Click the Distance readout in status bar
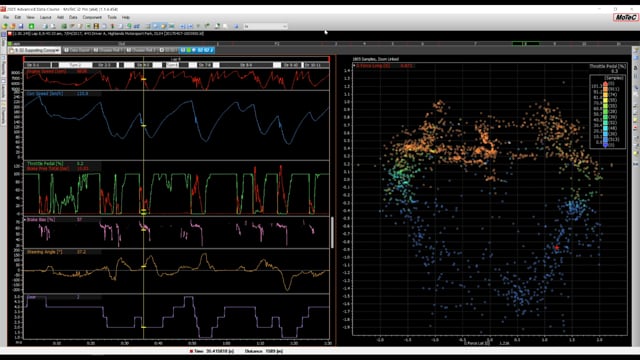 (x=264, y=351)
